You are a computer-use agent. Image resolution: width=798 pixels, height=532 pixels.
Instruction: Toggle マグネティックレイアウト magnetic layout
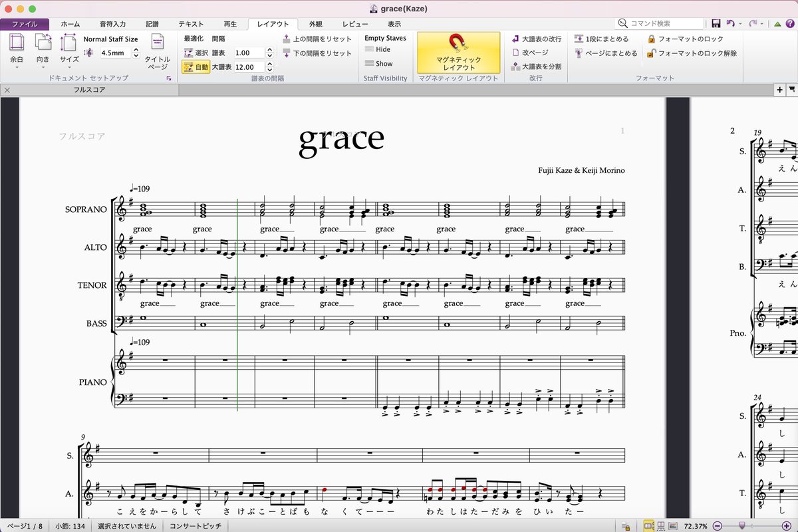tap(459, 53)
